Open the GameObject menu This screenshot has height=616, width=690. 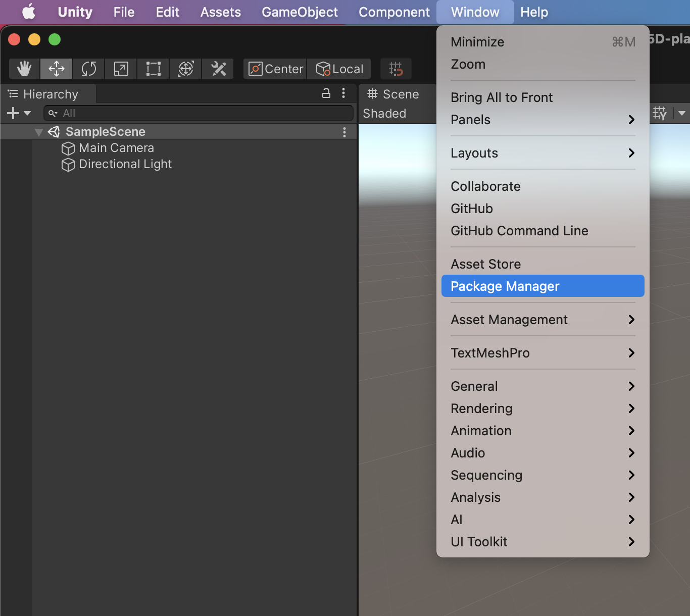[300, 12]
